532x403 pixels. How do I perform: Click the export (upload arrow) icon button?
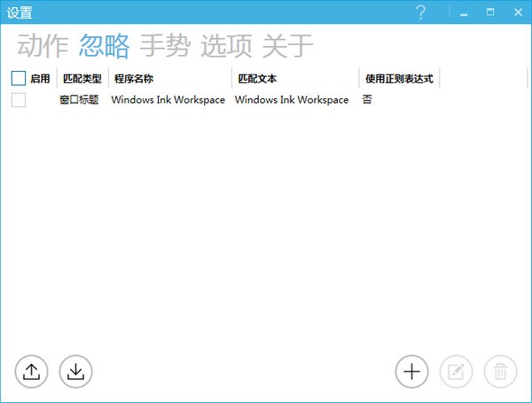tap(31, 371)
